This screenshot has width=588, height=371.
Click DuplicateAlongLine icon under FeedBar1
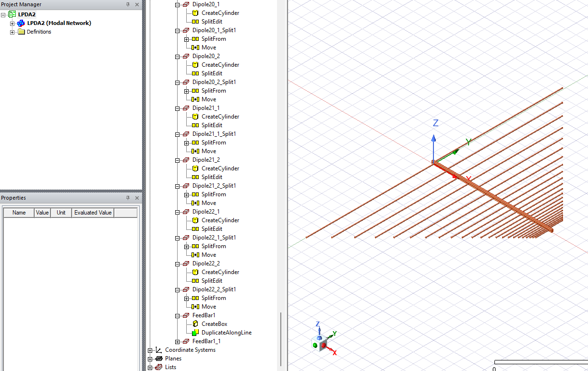195,333
